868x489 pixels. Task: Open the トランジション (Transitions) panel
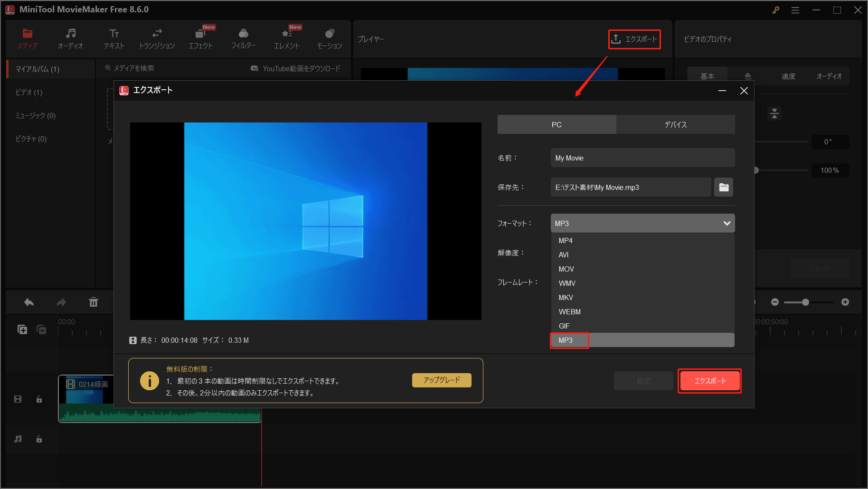[157, 38]
